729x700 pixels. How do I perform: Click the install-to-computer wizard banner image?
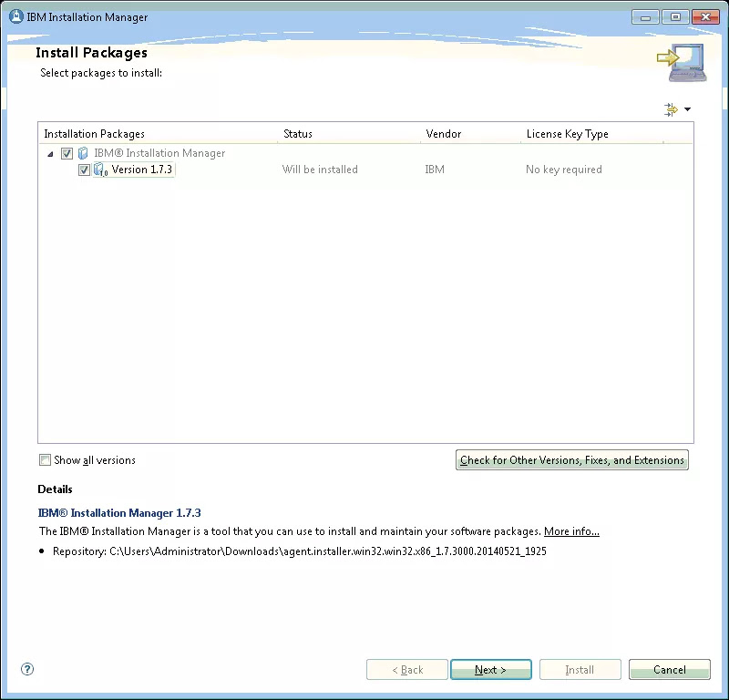[x=682, y=63]
